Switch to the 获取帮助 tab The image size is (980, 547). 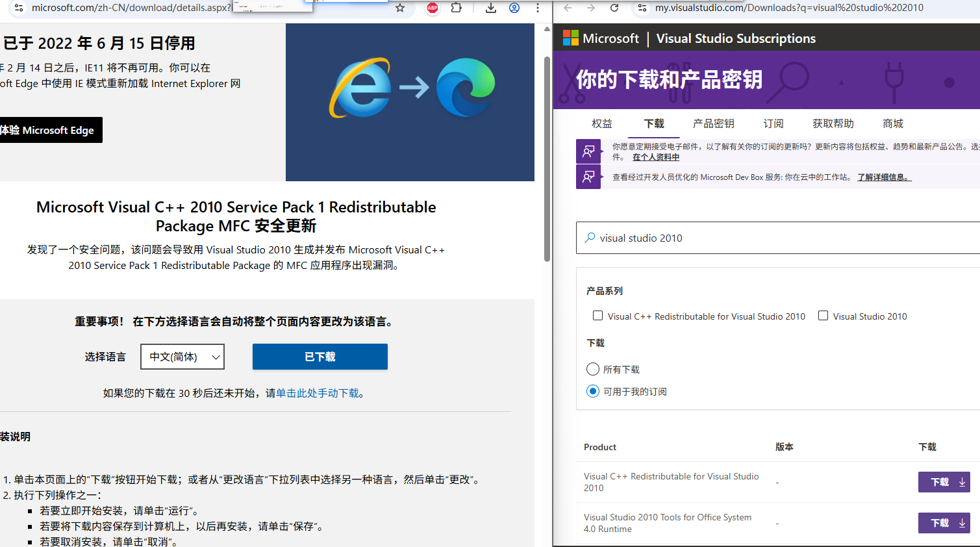833,123
